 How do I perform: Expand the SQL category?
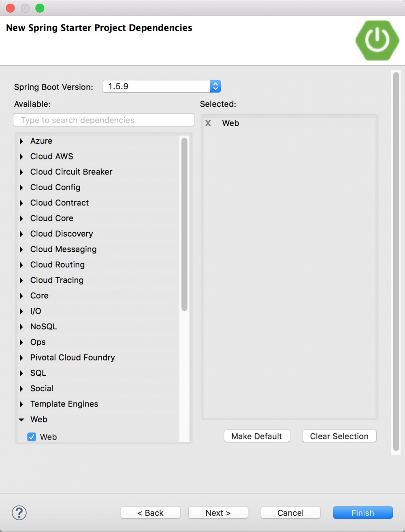point(21,373)
